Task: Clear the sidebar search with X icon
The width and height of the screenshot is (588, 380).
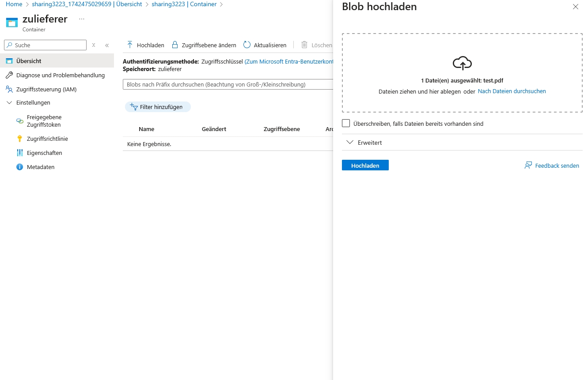Action: click(94, 45)
